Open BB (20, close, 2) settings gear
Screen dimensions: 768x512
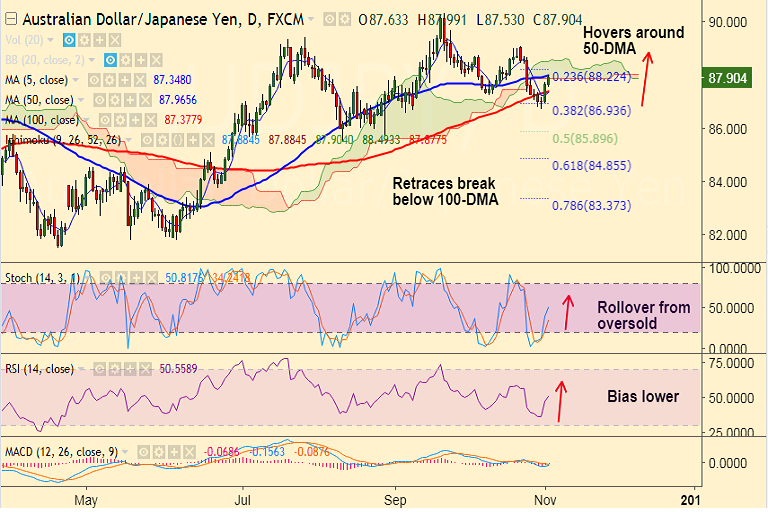pyautogui.click(x=126, y=60)
